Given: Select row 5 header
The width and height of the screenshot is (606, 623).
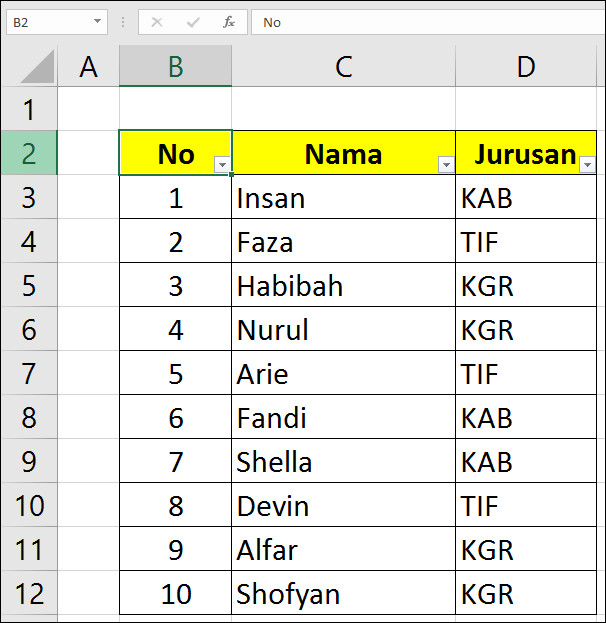Looking at the screenshot, I should click(29, 284).
